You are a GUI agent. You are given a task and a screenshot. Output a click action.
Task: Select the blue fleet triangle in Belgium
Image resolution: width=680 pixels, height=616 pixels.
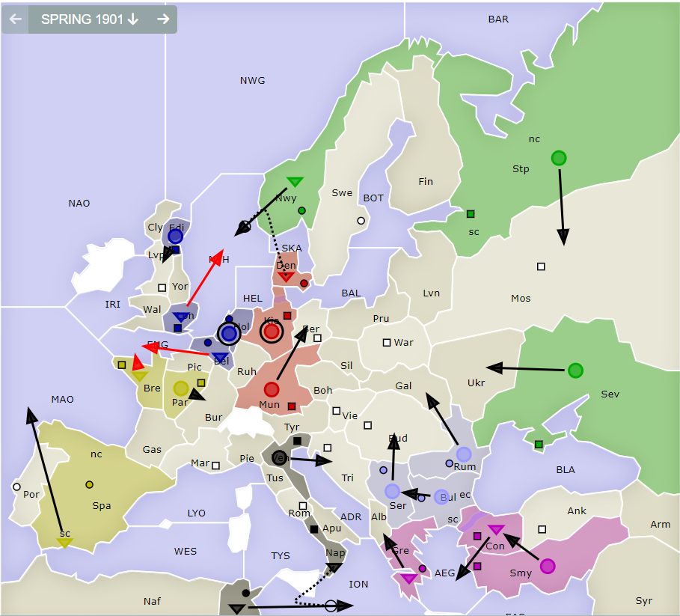point(220,358)
